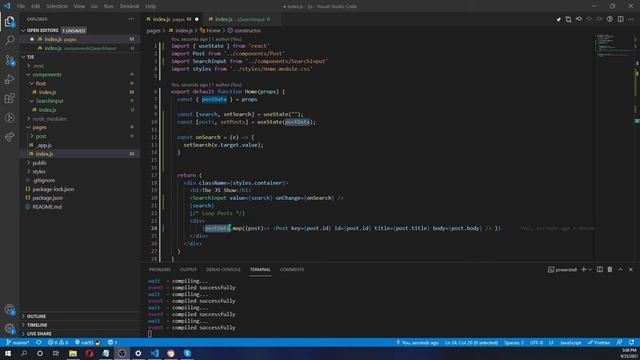Screen dimensions: 640x360
Task: Click the constructor item in the breadcrumb
Action: (x=244, y=31)
